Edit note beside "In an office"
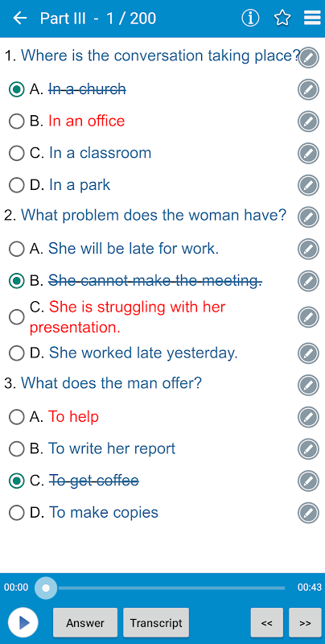The width and height of the screenshot is (325, 644). [x=308, y=122]
